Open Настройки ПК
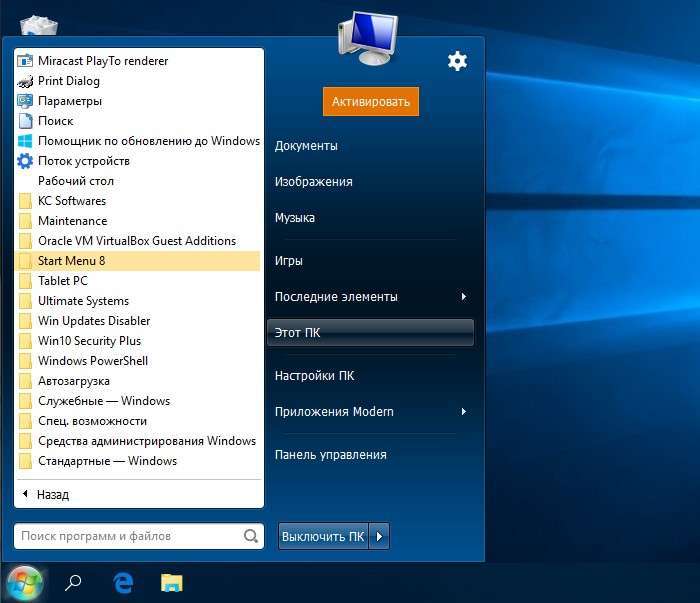 314,376
